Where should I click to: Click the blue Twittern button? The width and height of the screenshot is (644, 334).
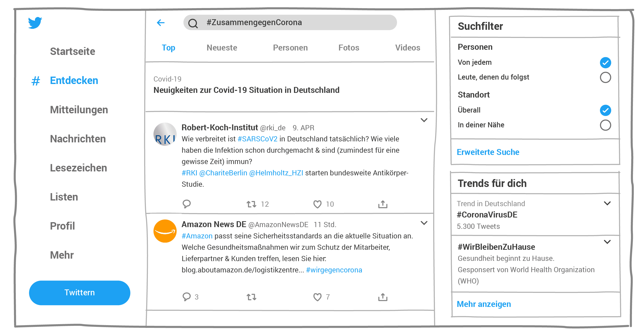point(79,292)
